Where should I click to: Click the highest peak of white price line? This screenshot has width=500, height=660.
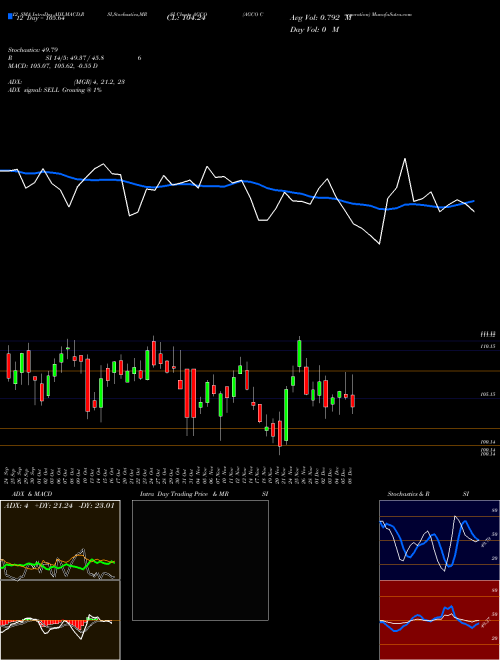(x=405, y=159)
